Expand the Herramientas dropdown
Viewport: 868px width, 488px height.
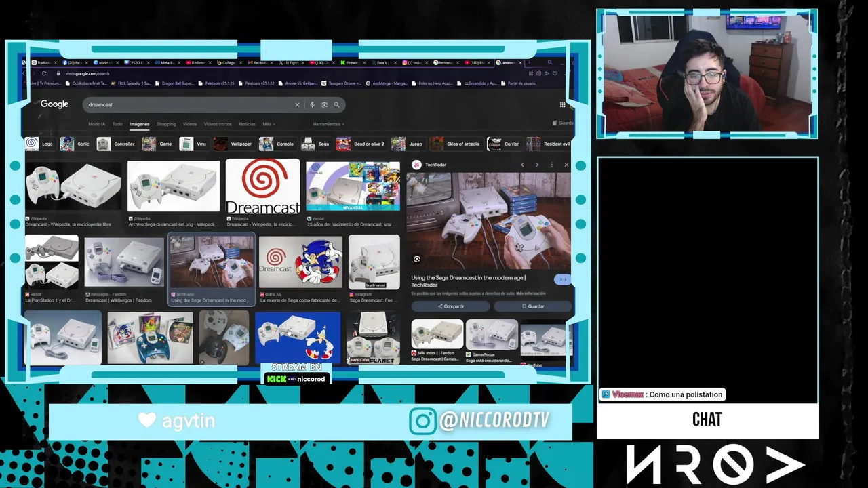(x=328, y=124)
